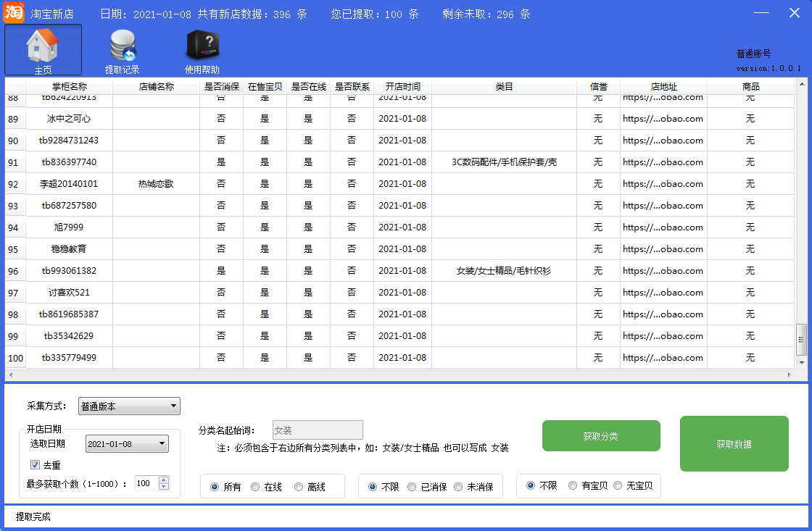Image resolution: width=812 pixels, height=531 pixels.
Task: Select the 已消保 radio option
Action: tap(412, 487)
